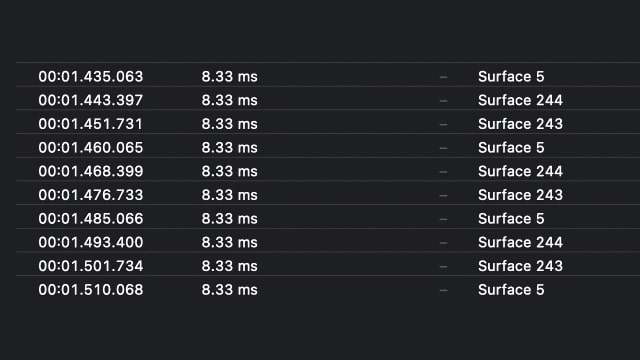640x360 pixels.
Task: Click the 8.33 ms duration at 00:01.501.734
Action: [229, 266]
